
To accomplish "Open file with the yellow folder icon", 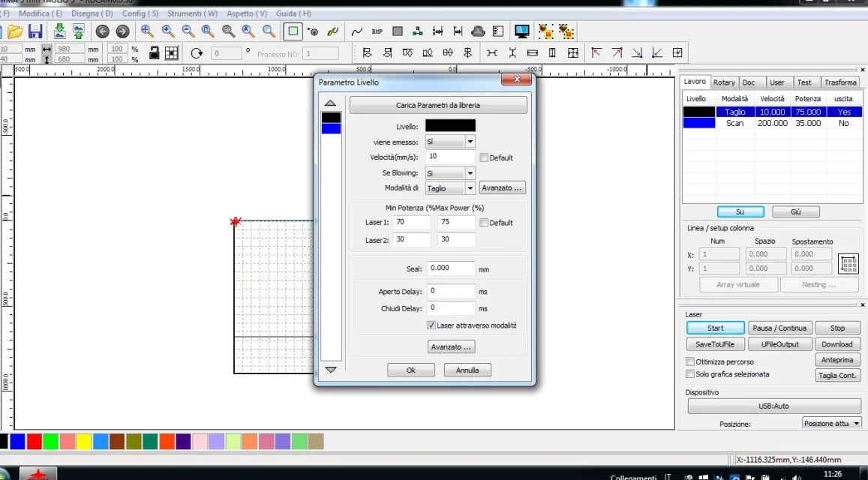I will (x=15, y=31).
